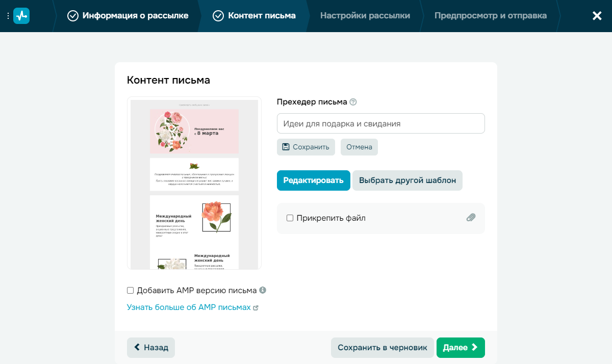Cancel preheader edit with Отмена
Viewport: 612px width, 364px height.
pyautogui.click(x=359, y=147)
